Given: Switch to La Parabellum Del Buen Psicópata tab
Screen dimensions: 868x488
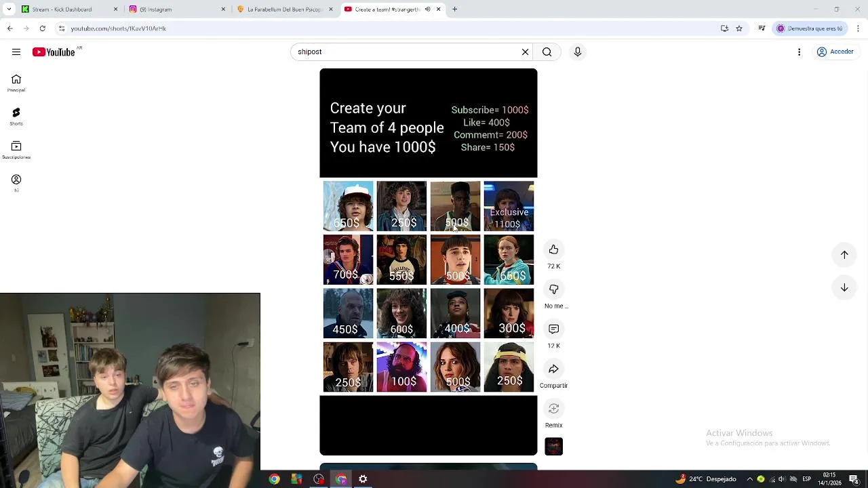Looking at the screenshot, I should [283, 9].
